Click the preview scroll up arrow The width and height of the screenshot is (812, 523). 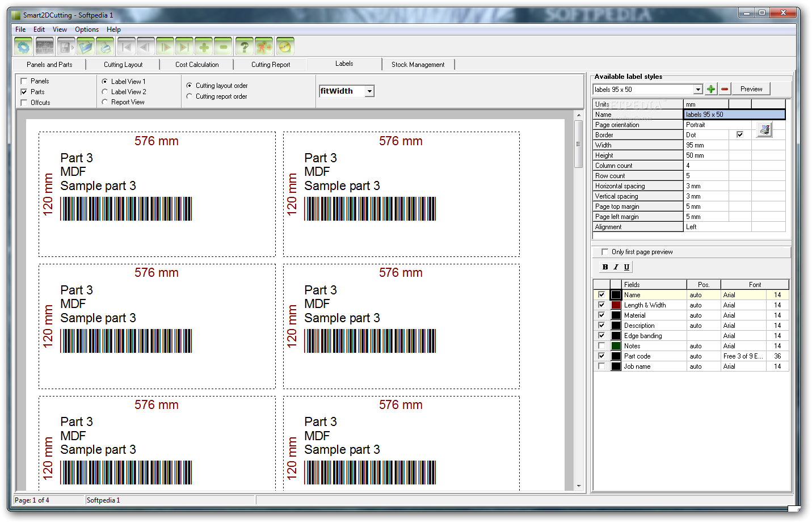[x=579, y=115]
